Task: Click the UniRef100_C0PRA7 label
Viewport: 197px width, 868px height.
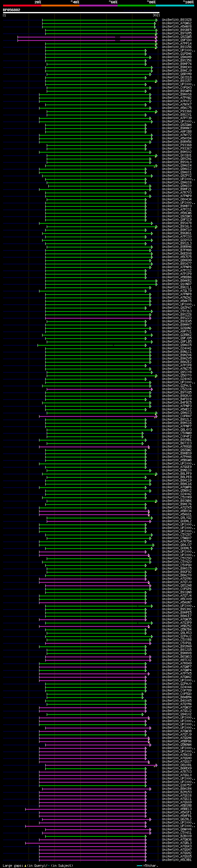Action: [177, 417]
